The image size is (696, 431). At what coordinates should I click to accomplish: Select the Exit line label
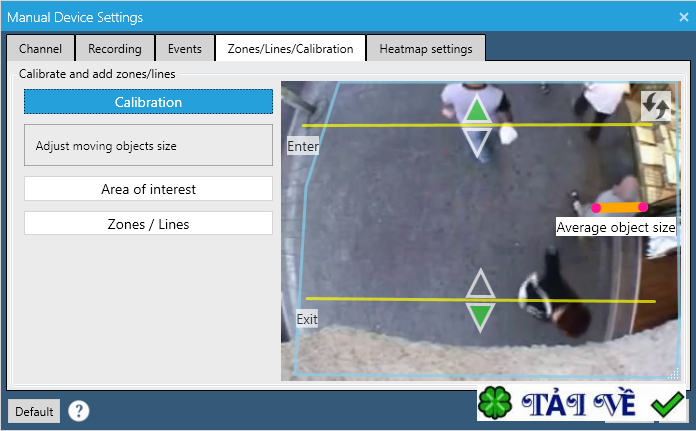(x=307, y=319)
